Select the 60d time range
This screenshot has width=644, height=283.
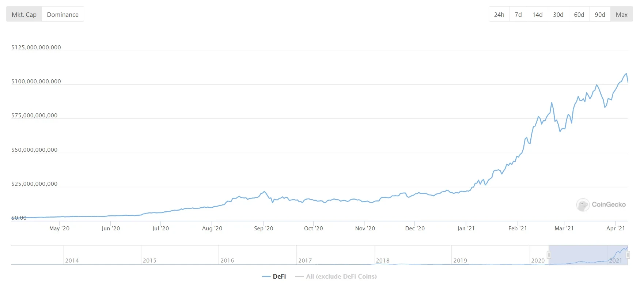(x=579, y=15)
